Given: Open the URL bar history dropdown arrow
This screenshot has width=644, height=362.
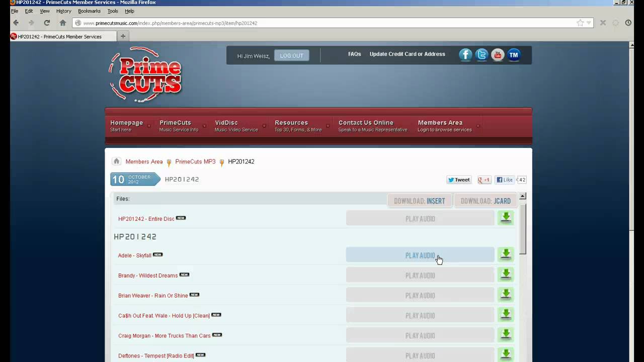Looking at the screenshot, I should (589, 23).
